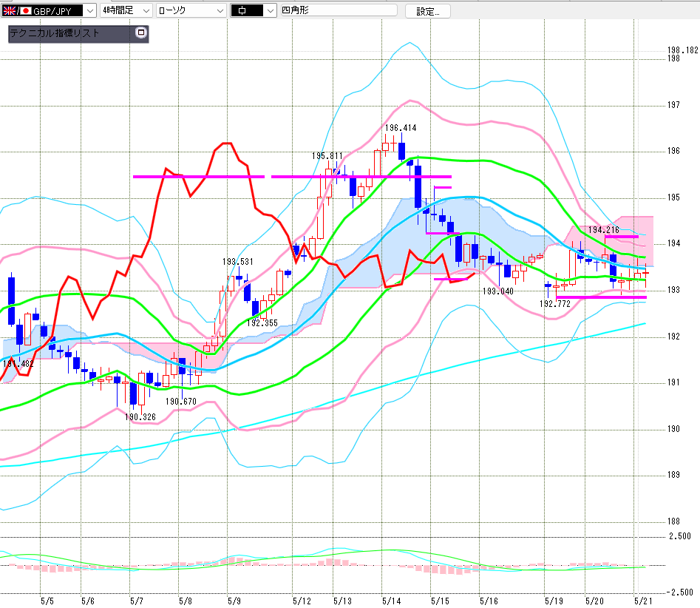The width and height of the screenshot is (700, 608).
Task: Click the 192.772 price label
Action: pyautogui.click(x=555, y=304)
